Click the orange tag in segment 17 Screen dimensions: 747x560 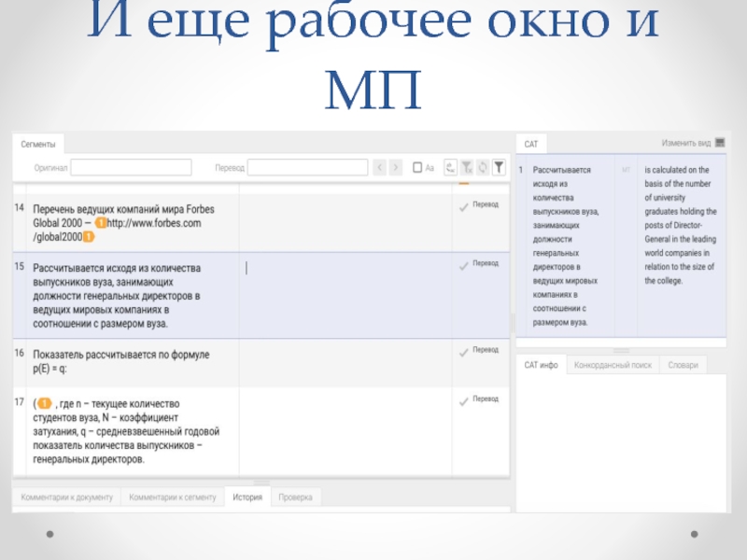(x=44, y=404)
